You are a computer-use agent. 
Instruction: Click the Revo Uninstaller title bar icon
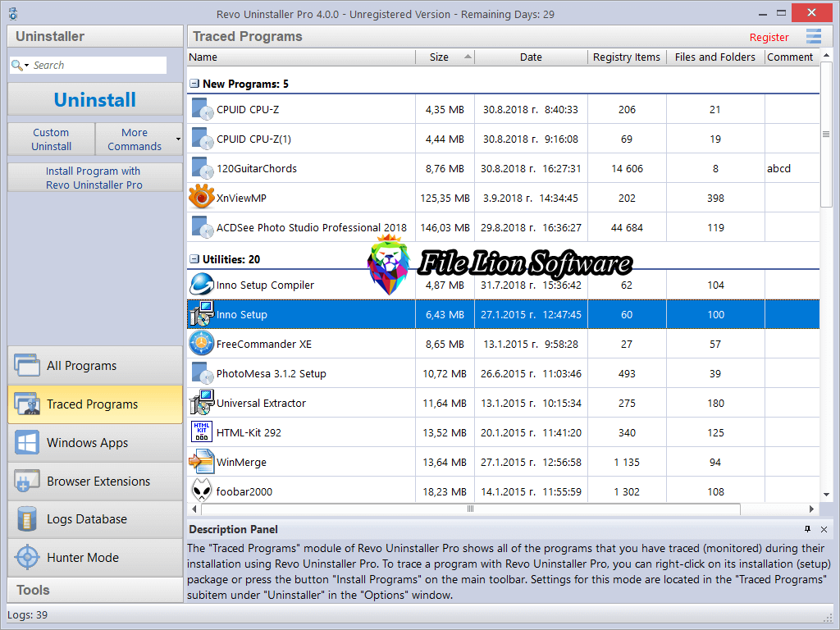pos(13,13)
